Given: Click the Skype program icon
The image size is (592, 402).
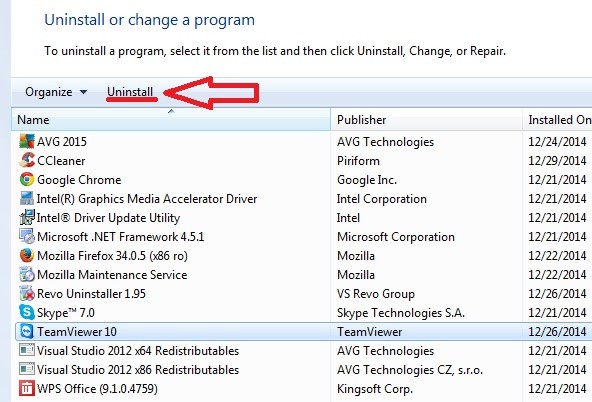Looking at the screenshot, I should tap(27, 313).
